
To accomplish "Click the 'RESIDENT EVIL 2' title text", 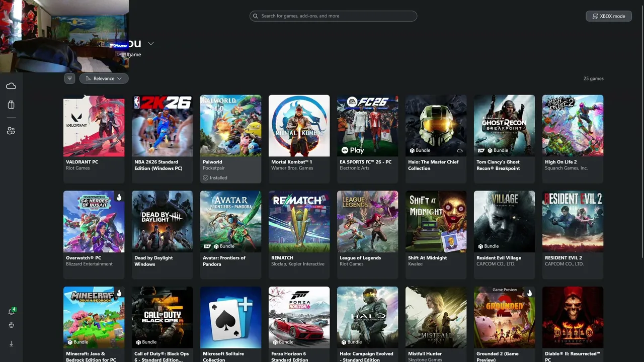I will [563, 258].
